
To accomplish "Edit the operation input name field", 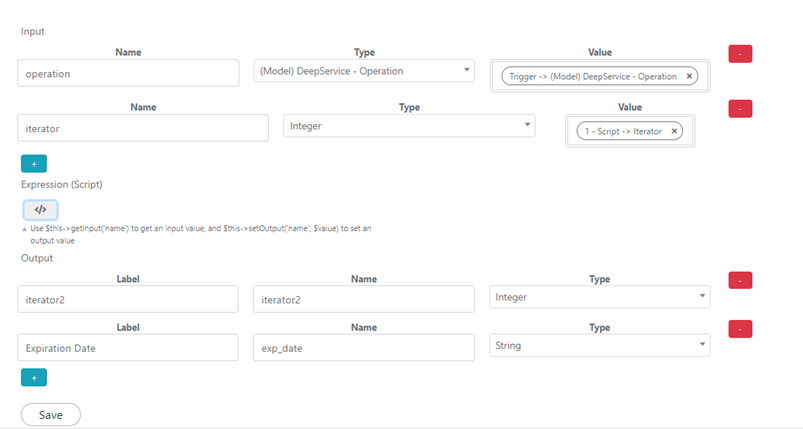I will pyautogui.click(x=128, y=73).
